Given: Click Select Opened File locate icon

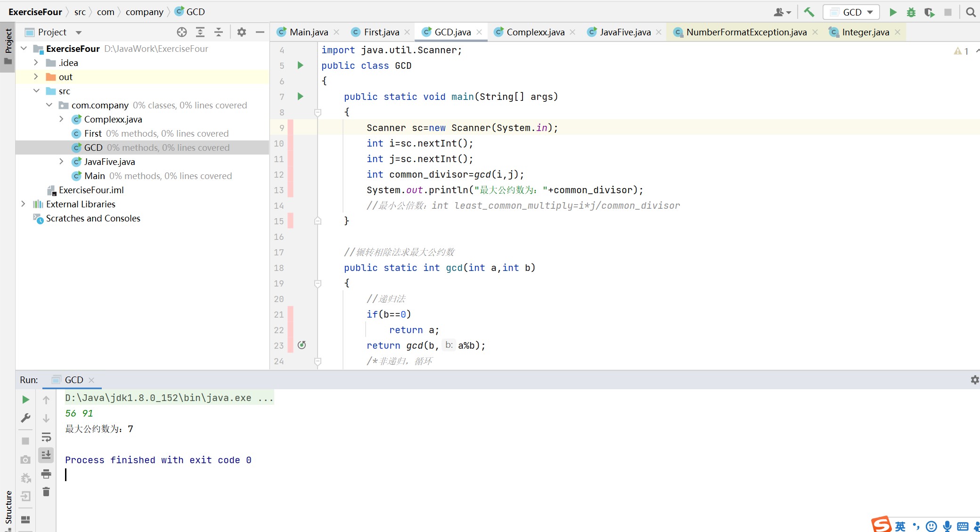Looking at the screenshot, I should pyautogui.click(x=182, y=32).
